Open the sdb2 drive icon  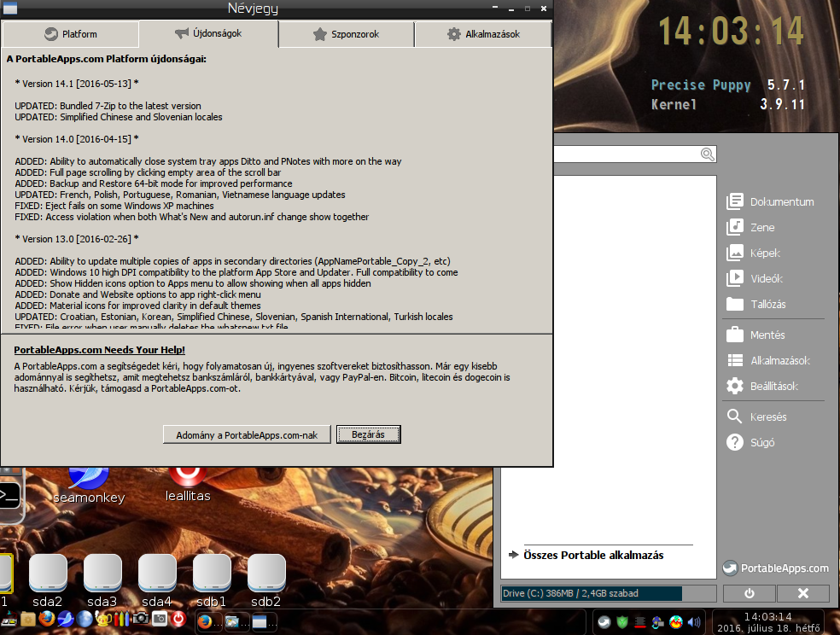coord(266,580)
